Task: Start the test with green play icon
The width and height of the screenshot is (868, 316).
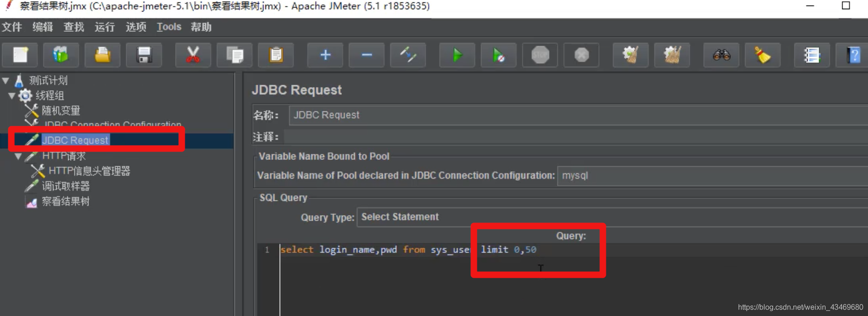Action: (457, 55)
